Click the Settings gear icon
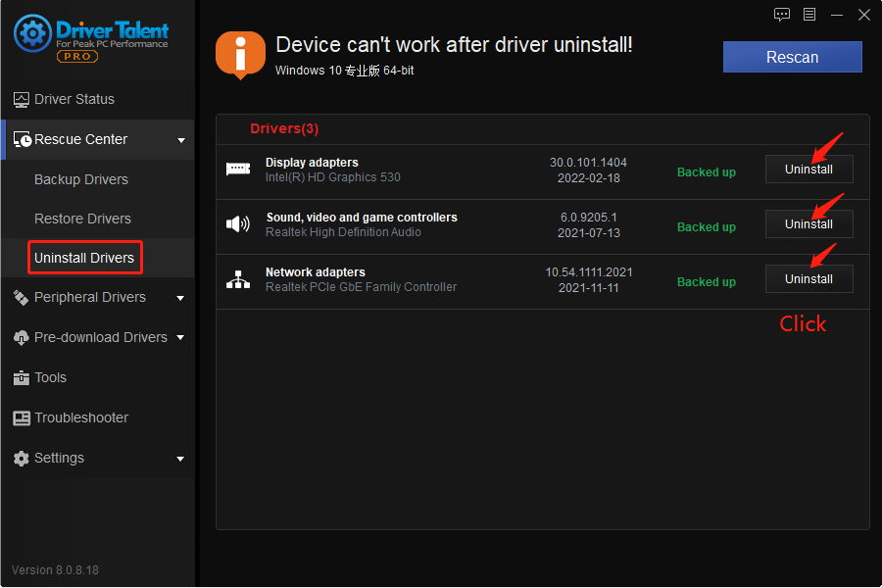This screenshot has width=882, height=588. pyautogui.click(x=21, y=459)
